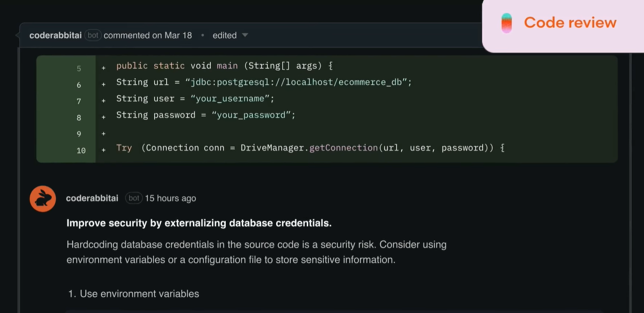Select the coderabbitai name beside the rabbit avatar
644x313 pixels.
tap(92, 198)
